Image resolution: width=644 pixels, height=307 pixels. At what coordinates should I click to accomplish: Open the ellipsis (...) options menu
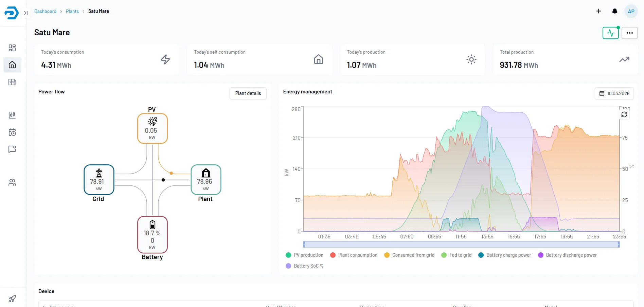[x=630, y=33]
